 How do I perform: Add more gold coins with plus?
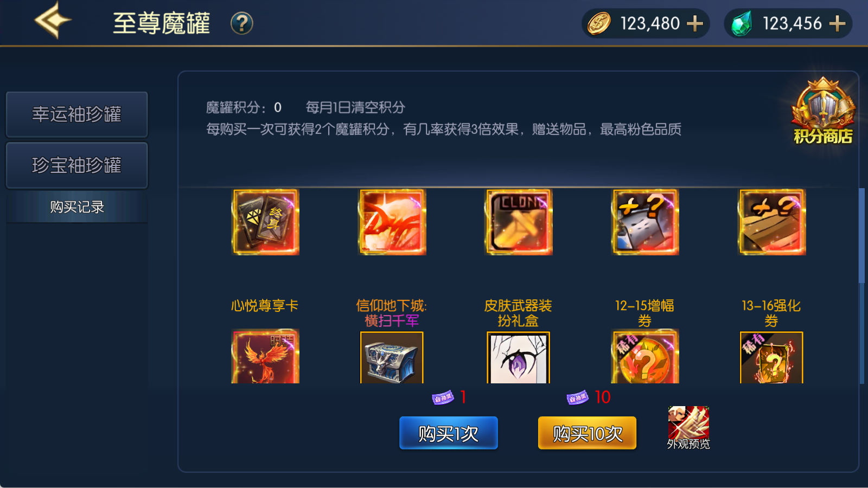point(695,24)
